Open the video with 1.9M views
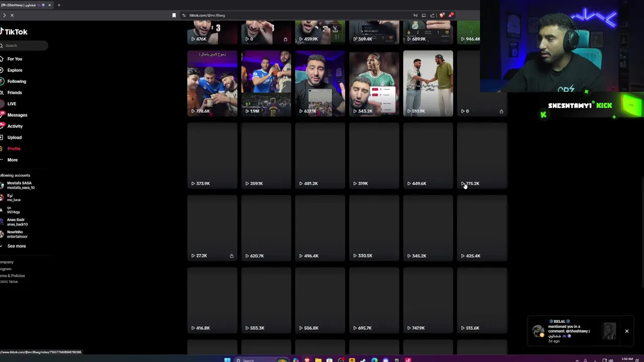Image resolution: width=644 pixels, height=362 pixels. (x=266, y=83)
